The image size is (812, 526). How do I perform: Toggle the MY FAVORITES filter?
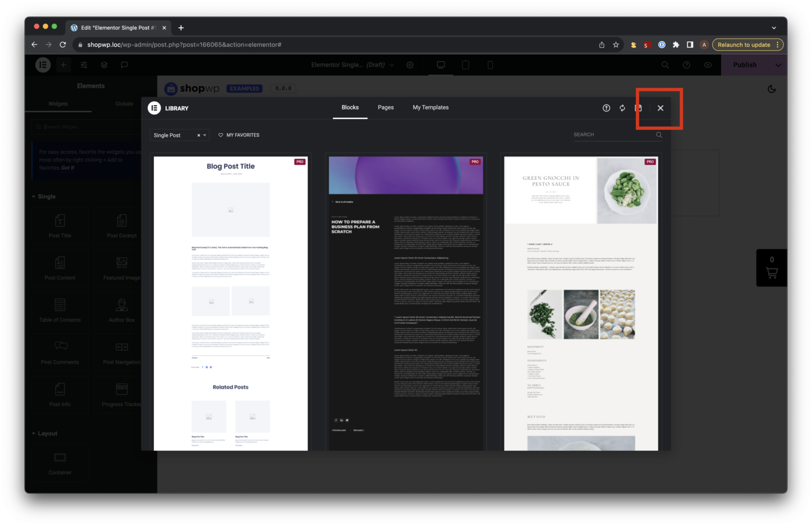238,135
